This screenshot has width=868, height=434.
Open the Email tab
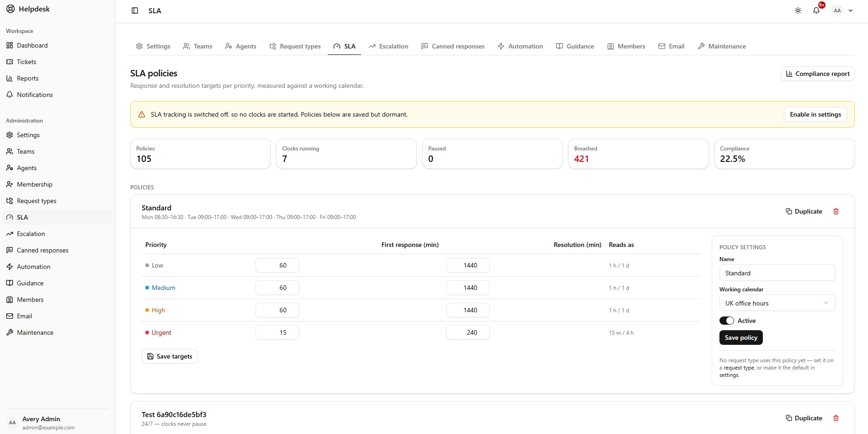[x=671, y=46]
